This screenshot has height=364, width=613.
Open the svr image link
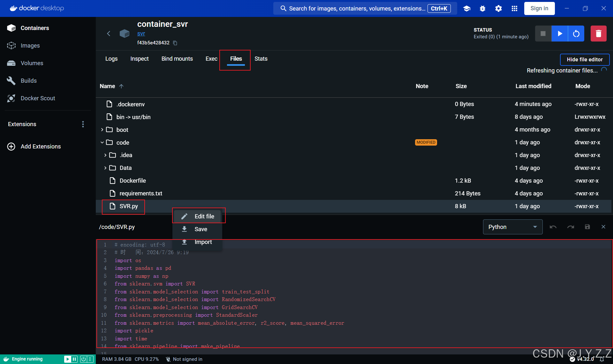pyautogui.click(x=141, y=34)
